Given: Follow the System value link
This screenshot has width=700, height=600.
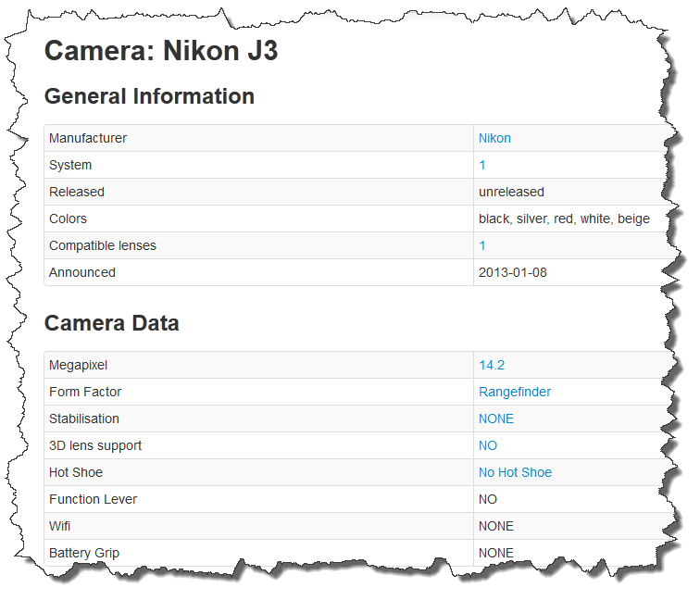Looking at the screenshot, I should click(482, 165).
